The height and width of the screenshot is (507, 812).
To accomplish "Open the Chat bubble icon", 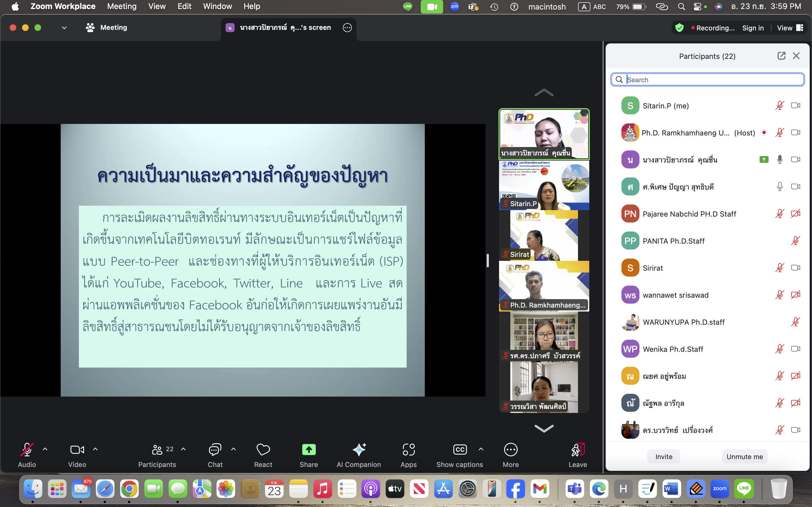I will (x=215, y=450).
